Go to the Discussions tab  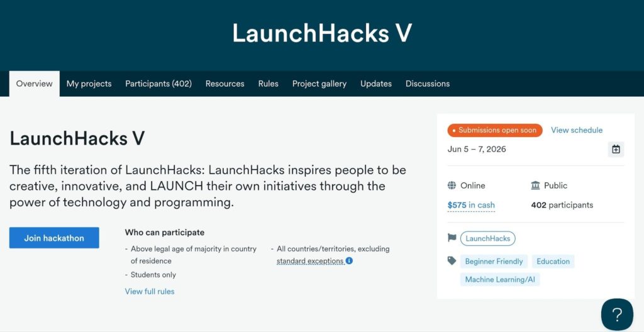coord(428,84)
